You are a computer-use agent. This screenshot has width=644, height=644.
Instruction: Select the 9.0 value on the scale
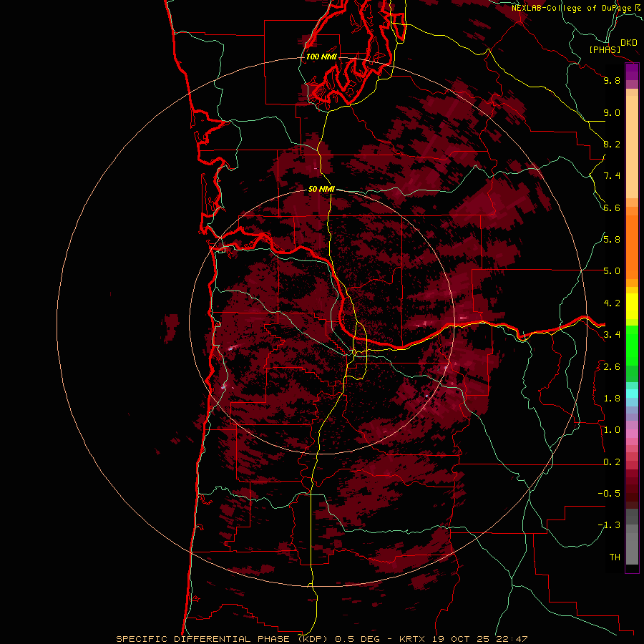tap(612, 112)
